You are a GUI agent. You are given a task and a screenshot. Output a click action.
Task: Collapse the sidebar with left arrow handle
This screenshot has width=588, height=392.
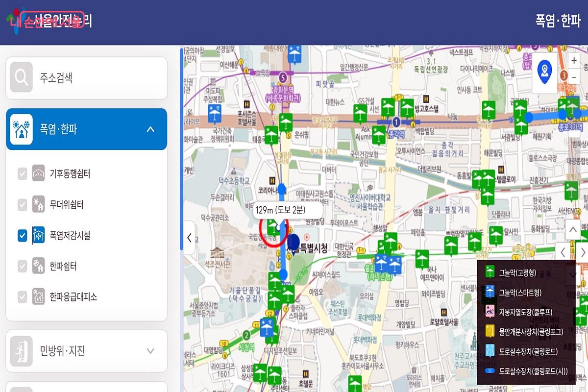coord(189,238)
